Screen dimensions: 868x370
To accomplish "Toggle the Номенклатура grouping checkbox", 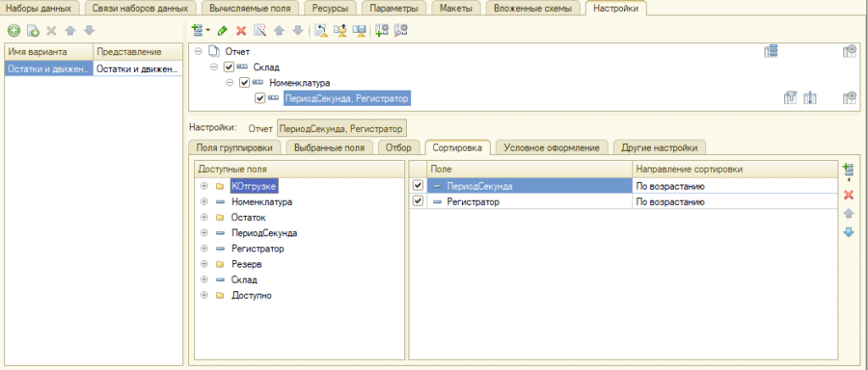I will [245, 83].
